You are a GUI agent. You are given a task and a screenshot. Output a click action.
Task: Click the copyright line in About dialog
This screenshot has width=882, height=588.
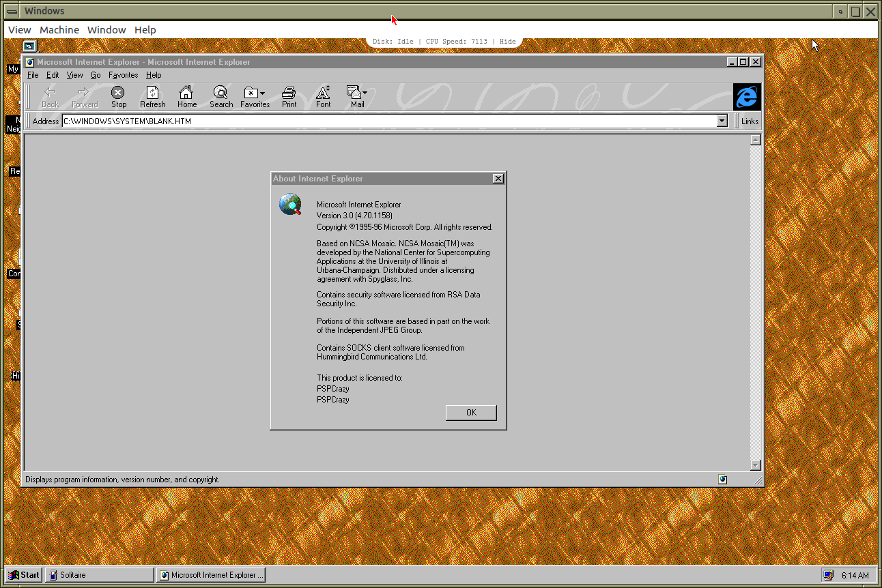(405, 227)
